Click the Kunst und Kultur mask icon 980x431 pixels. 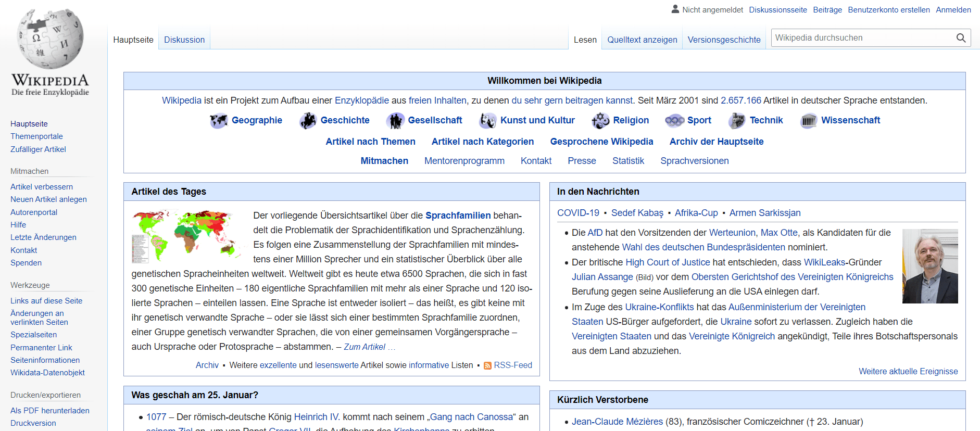click(x=488, y=121)
